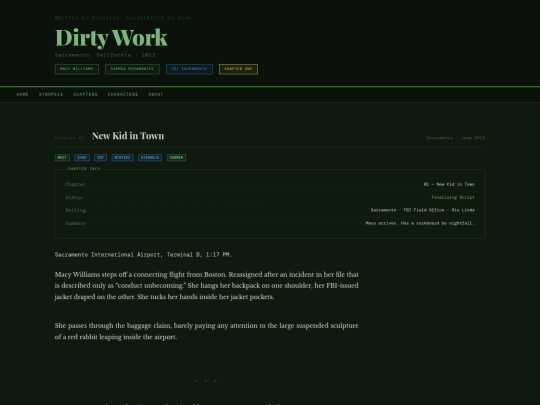Click the Joe character tag
The height and width of the screenshot is (405, 540).
tap(101, 158)
